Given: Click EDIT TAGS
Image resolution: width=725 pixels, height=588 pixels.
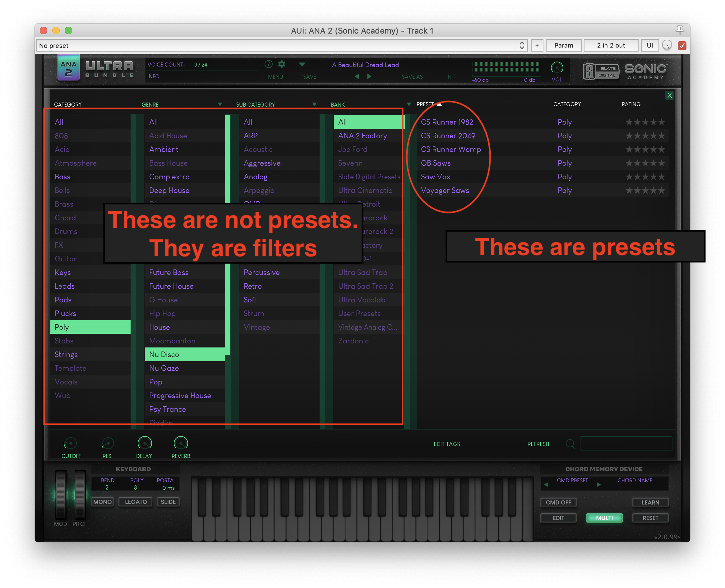Looking at the screenshot, I should click(x=447, y=444).
